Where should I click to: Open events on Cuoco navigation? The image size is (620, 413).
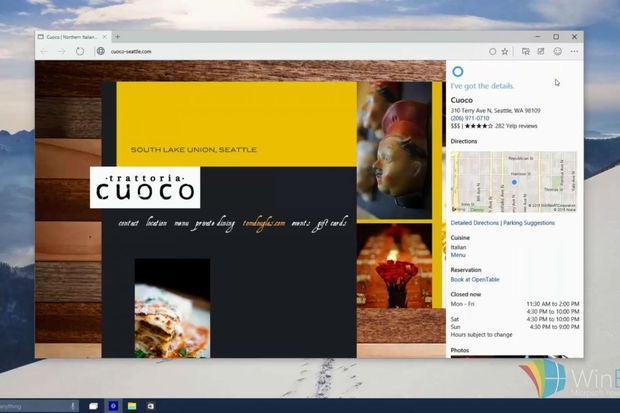point(301,224)
